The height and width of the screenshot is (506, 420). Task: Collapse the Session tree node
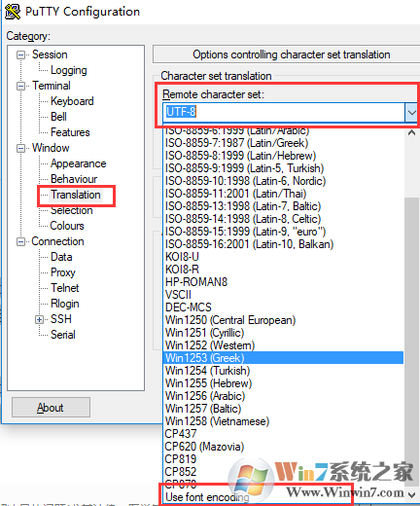point(20,54)
